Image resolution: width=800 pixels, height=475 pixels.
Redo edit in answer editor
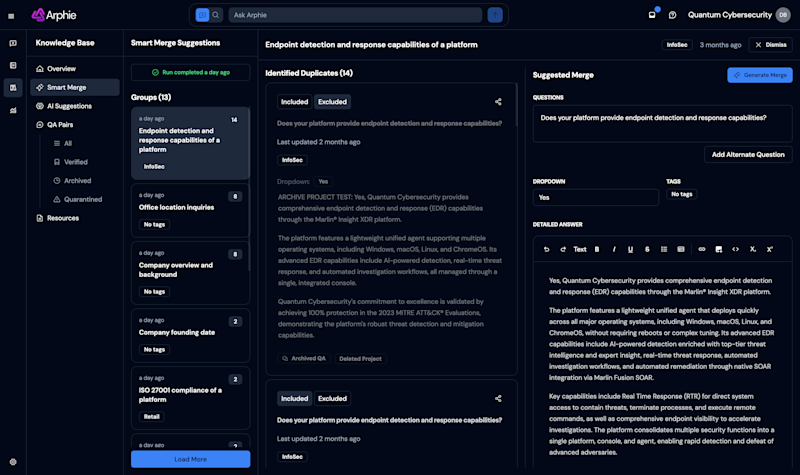pos(563,249)
